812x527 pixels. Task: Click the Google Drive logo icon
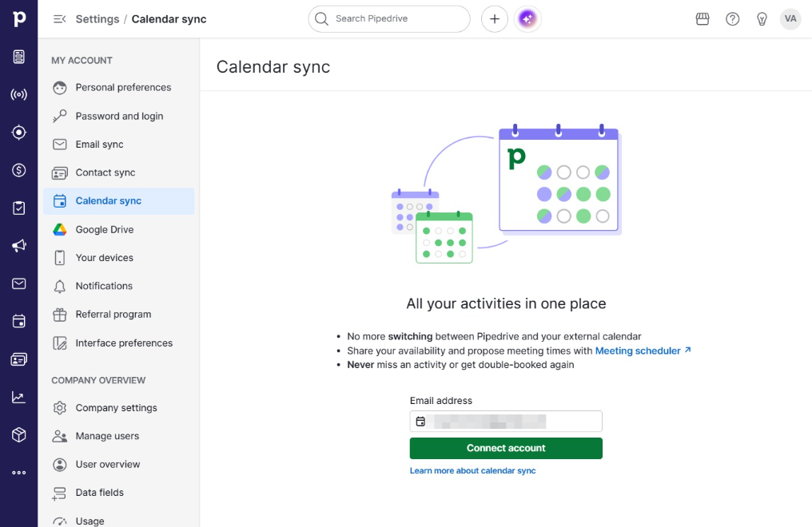coord(60,230)
